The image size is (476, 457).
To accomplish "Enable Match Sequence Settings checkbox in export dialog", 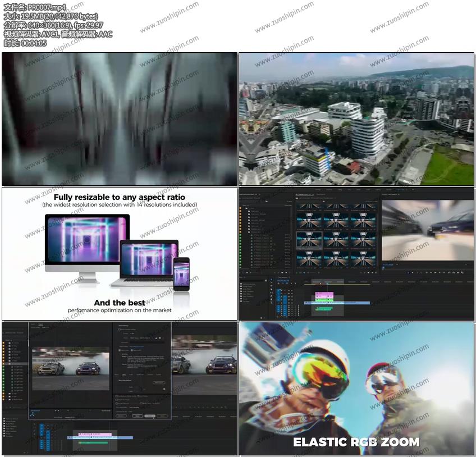I will [x=120, y=329].
